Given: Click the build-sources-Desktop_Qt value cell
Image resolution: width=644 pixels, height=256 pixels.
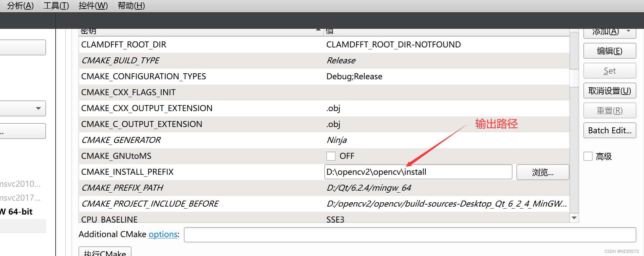Looking at the screenshot, I should [x=447, y=204].
